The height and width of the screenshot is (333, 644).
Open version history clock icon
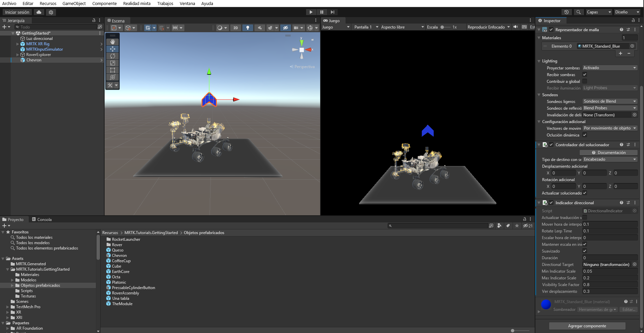coord(567,12)
